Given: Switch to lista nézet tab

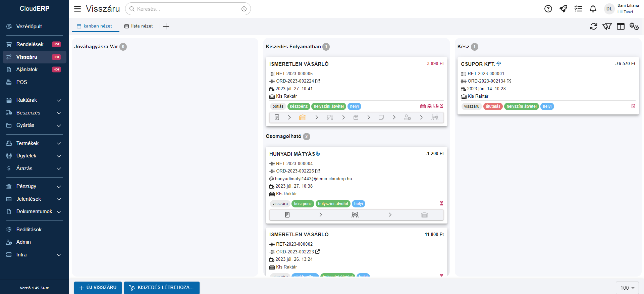Looking at the screenshot, I should point(139,26).
